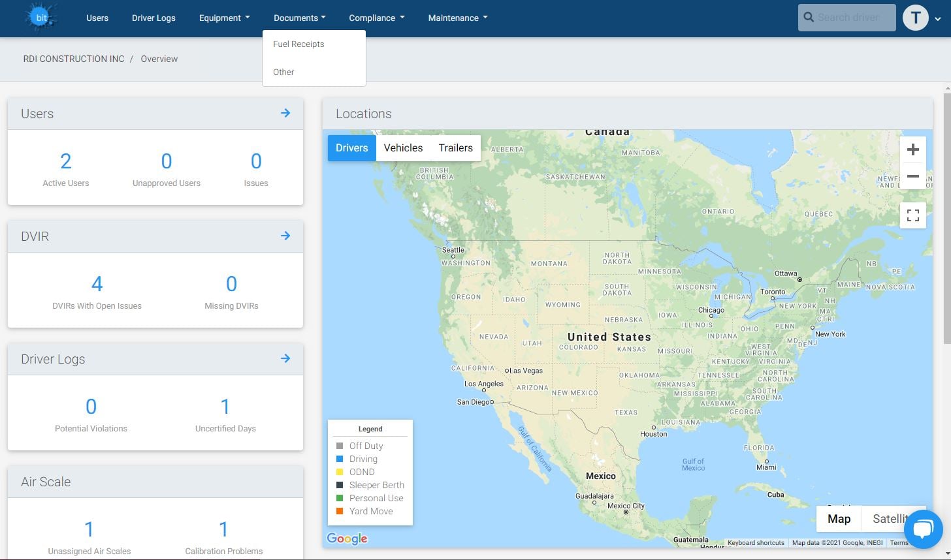Click the Driver Logs panel heading
This screenshot has width=951, height=560.
coord(53,359)
